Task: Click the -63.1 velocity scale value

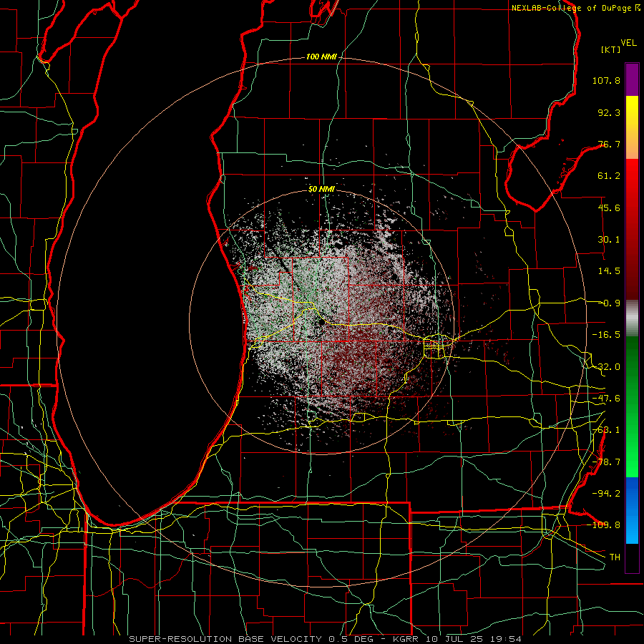Action: click(x=606, y=430)
